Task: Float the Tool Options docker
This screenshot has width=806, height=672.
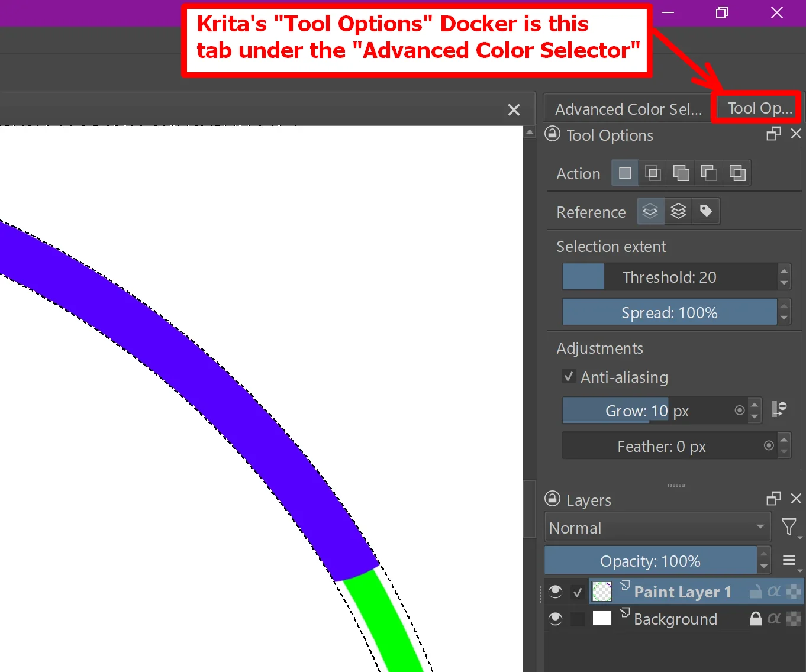Action: pos(773,134)
